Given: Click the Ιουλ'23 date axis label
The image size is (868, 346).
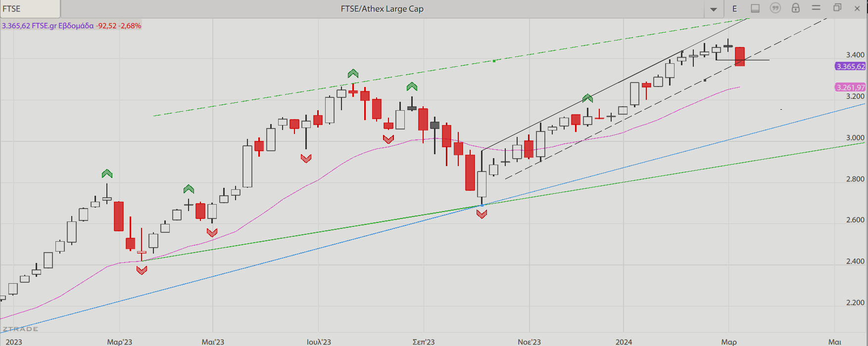Looking at the screenshot, I should click(x=319, y=342).
